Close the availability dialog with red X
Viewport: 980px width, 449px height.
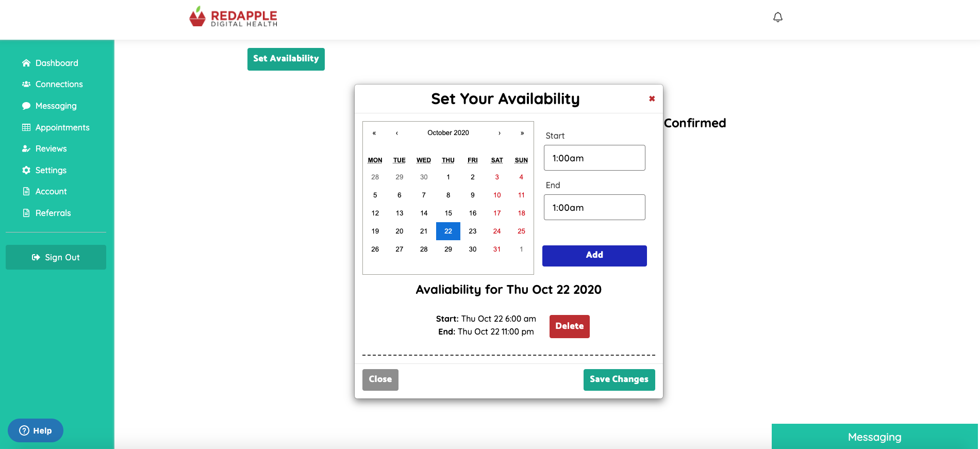[x=652, y=98]
